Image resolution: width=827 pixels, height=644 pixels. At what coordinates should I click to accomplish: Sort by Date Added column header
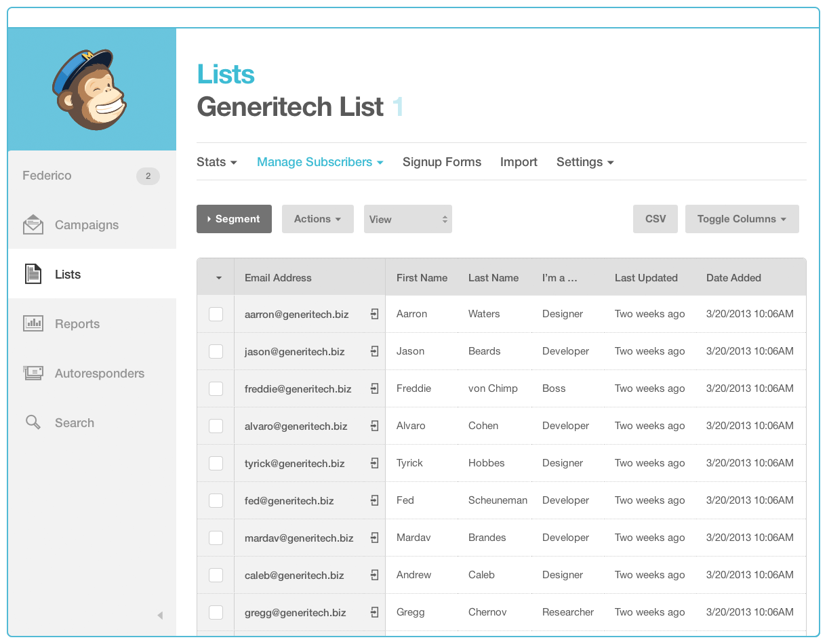click(x=733, y=278)
